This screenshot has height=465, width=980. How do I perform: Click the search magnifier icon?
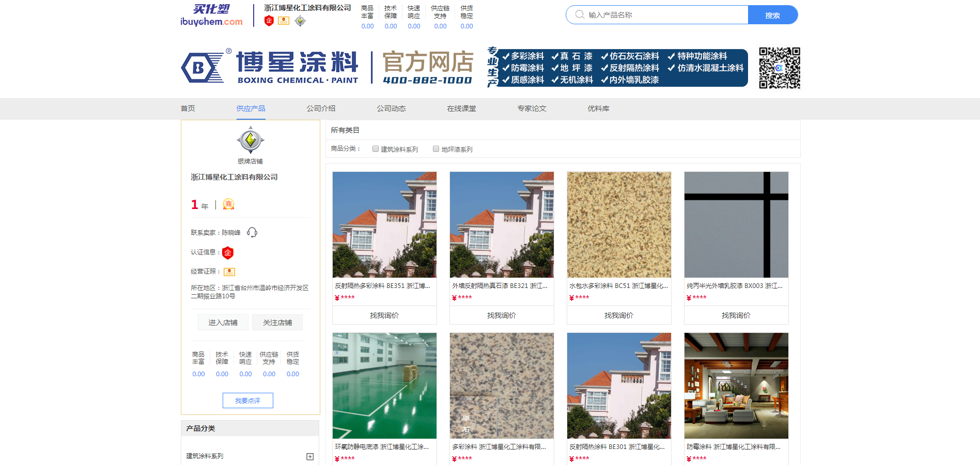[x=580, y=14]
